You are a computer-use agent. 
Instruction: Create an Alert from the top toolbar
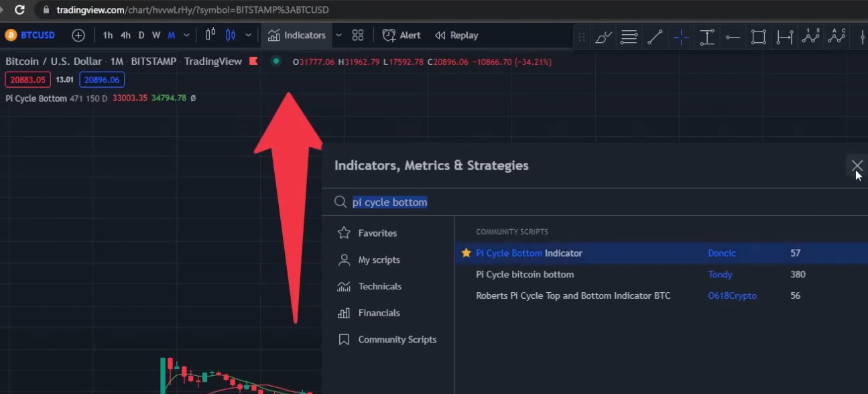401,36
